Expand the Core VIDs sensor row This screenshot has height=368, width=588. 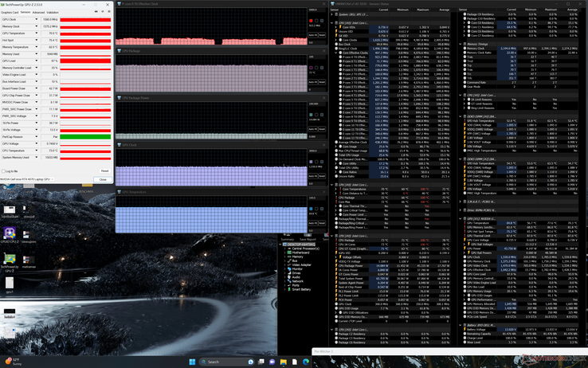click(336, 27)
